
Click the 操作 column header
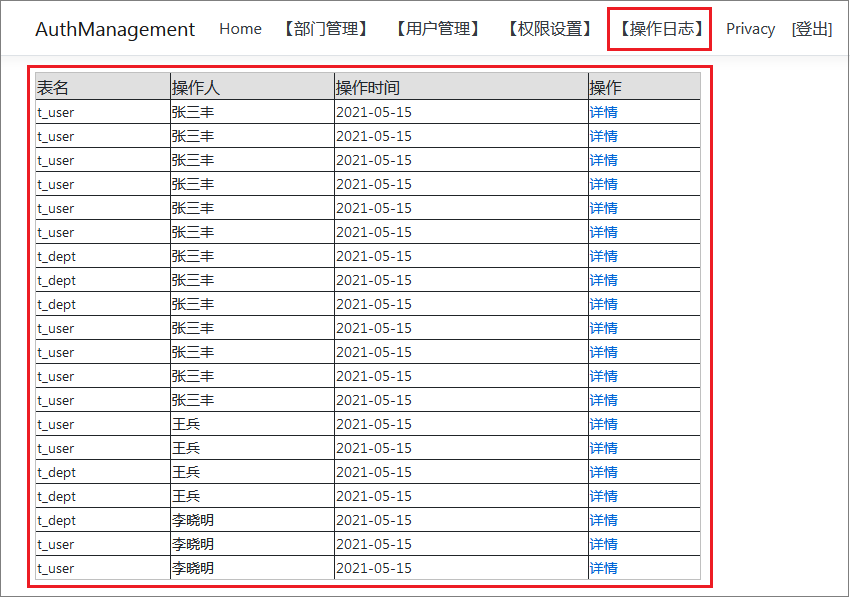[x=606, y=88]
